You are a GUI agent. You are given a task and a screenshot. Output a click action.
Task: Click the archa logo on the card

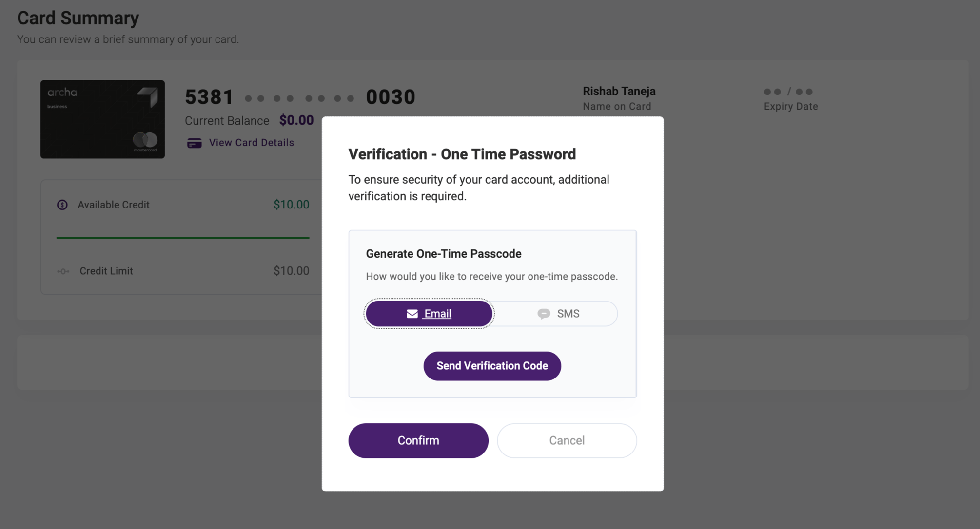point(62,92)
